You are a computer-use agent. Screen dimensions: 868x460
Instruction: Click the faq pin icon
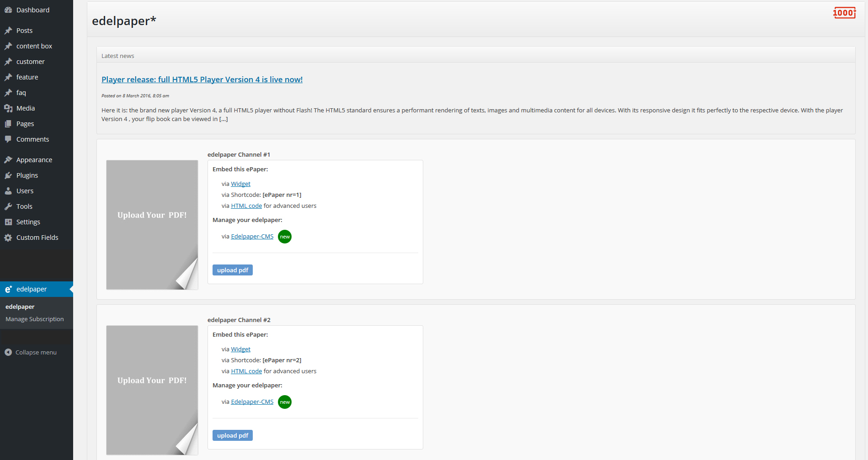8,93
